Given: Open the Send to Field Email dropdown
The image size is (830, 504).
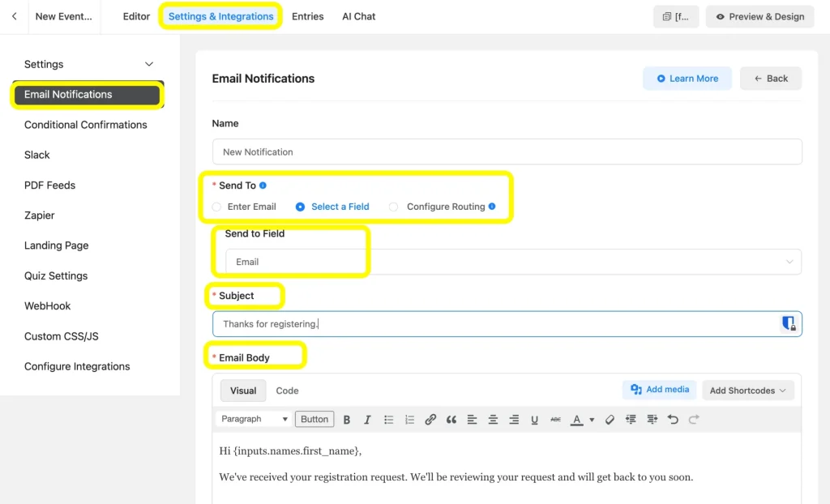Looking at the screenshot, I should point(513,262).
